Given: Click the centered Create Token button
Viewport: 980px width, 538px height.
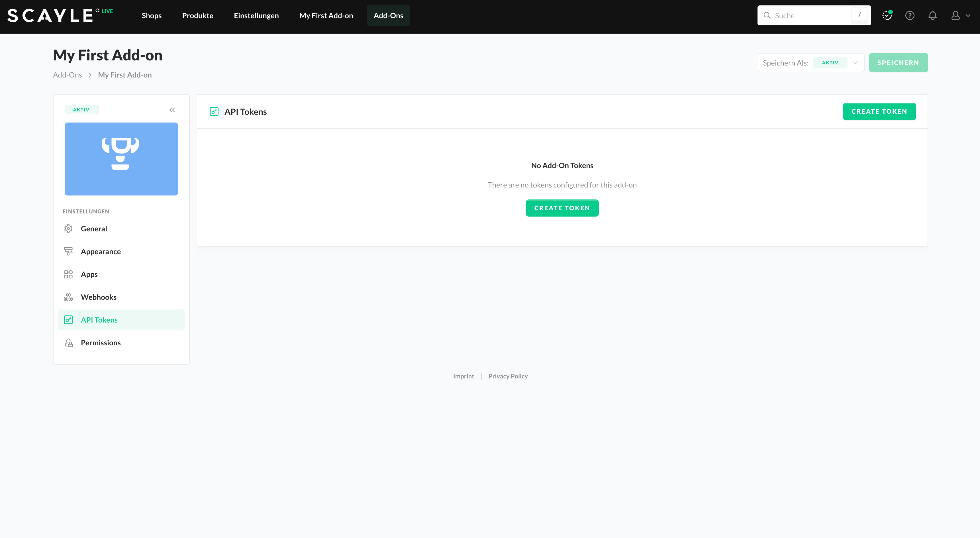Looking at the screenshot, I should click(x=562, y=208).
